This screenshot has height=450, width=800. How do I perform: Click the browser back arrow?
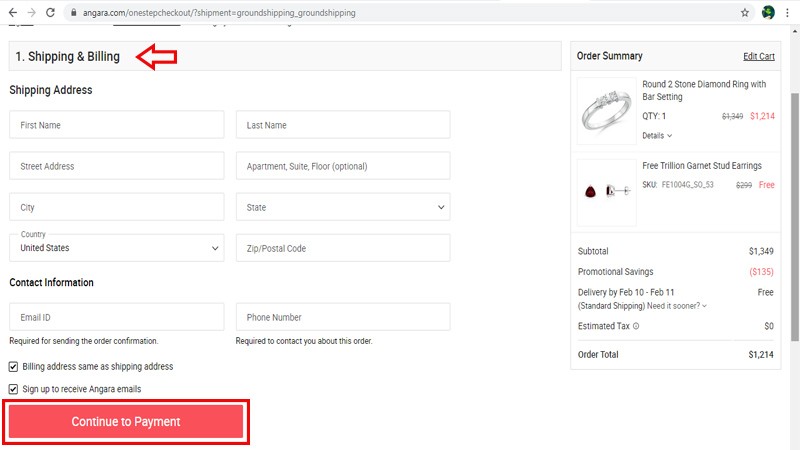click(x=12, y=13)
